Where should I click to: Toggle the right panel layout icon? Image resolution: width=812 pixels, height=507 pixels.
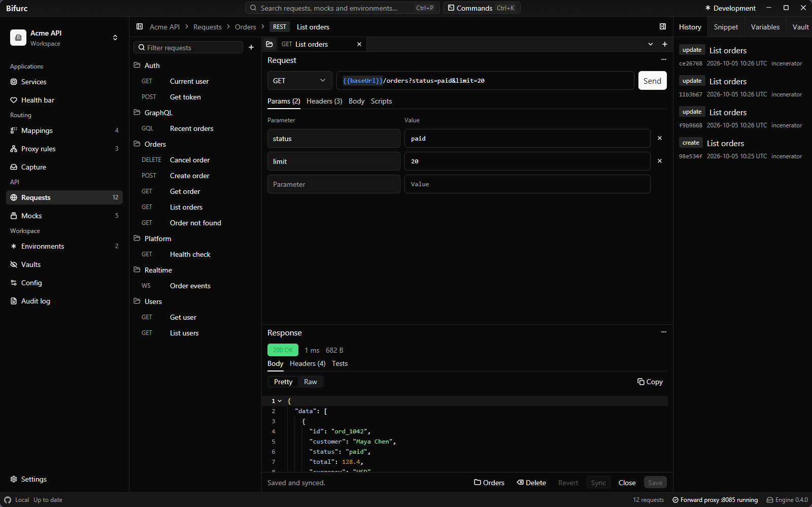point(663,27)
